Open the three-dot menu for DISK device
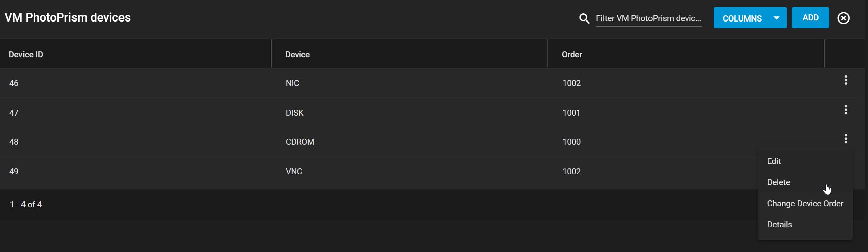Viewport: 868px width, 252px height. [846, 109]
